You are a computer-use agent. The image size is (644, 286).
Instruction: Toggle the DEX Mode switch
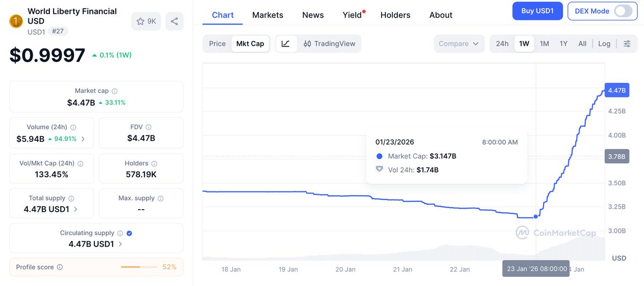(x=623, y=11)
